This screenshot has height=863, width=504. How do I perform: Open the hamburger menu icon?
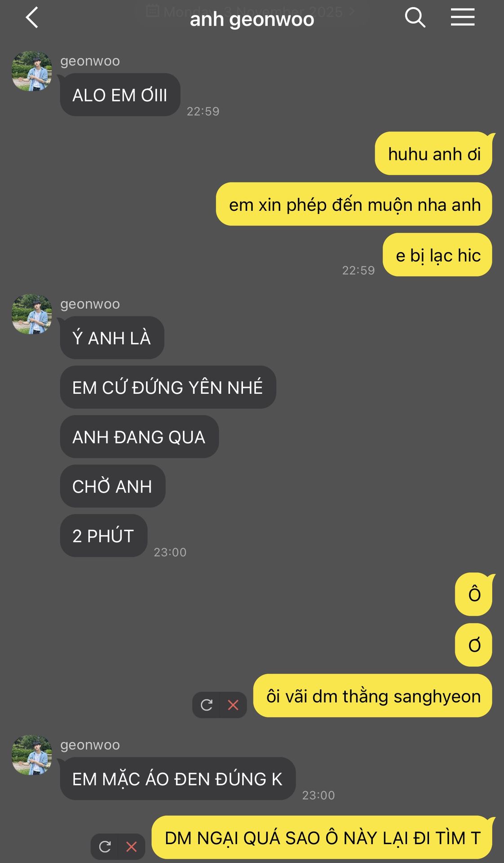pos(463,18)
